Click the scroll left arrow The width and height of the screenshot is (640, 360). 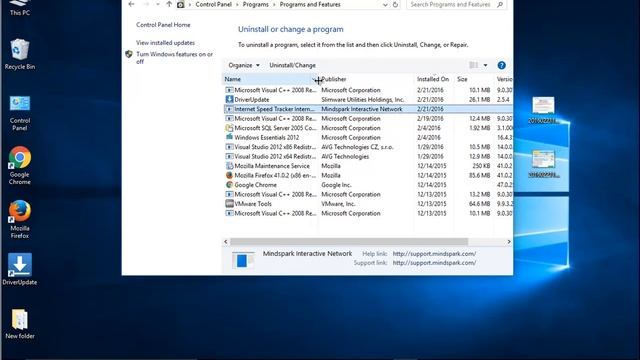click(226, 242)
